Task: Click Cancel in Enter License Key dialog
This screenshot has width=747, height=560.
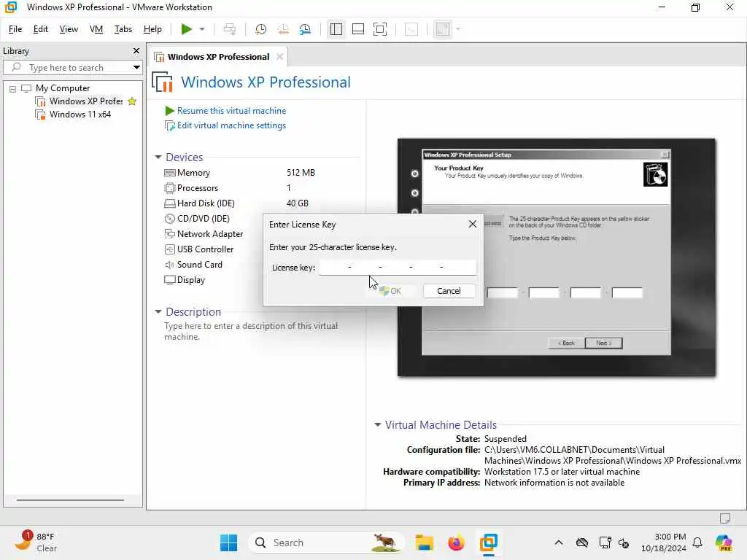Action: (449, 291)
